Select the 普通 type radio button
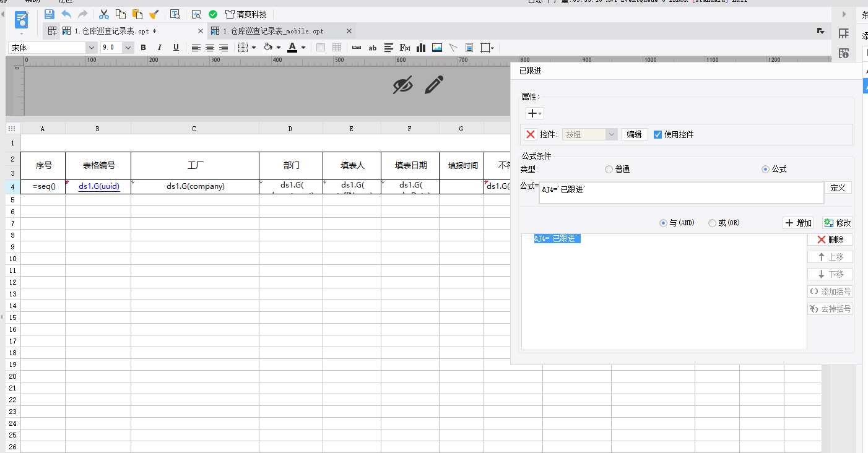 (609, 169)
